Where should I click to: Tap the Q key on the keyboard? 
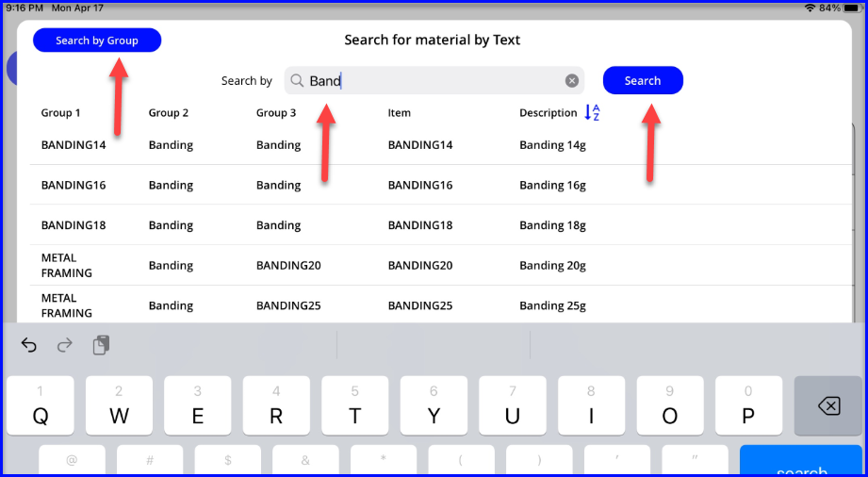tap(41, 405)
